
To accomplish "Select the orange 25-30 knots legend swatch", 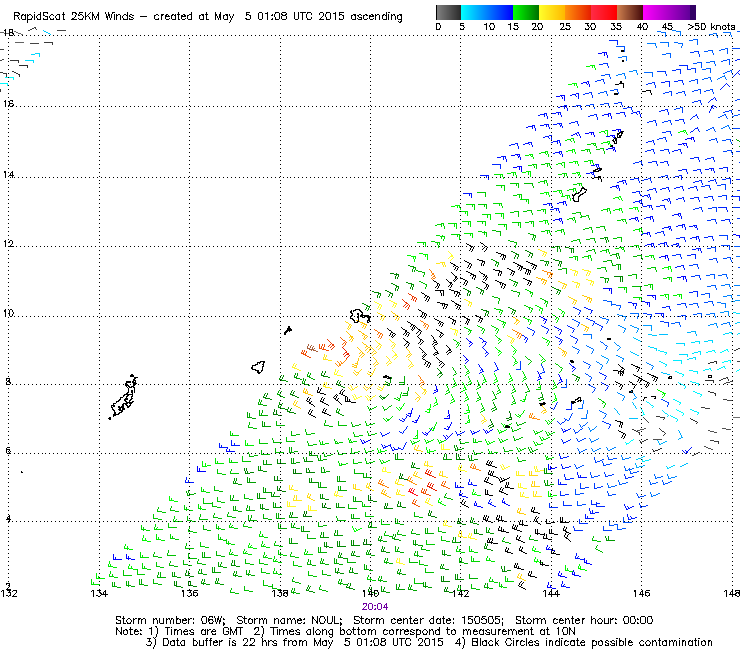I will coord(578,12).
